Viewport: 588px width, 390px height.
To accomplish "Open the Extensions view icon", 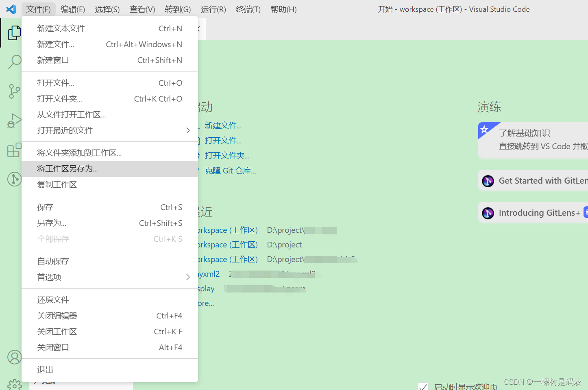I will click(14, 150).
